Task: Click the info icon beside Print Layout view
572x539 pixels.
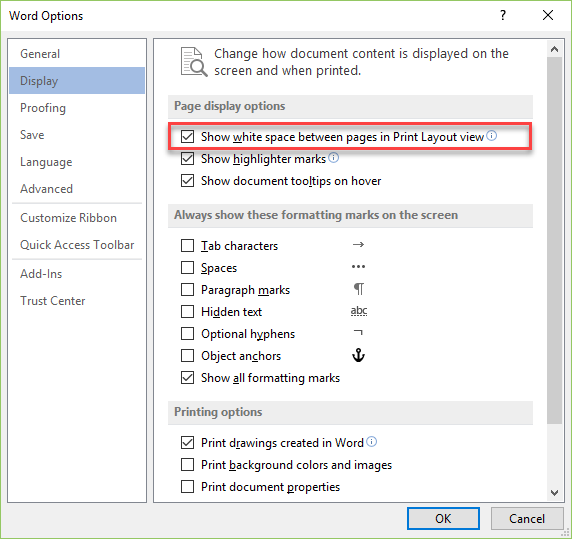Action: coord(491,136)
